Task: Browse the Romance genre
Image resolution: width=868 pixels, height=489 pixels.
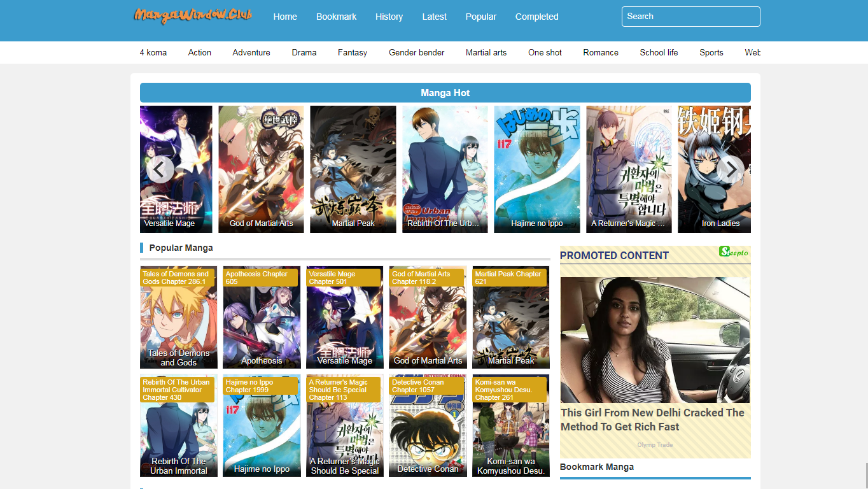Action: pyautogui.click(x=601, y=52)
